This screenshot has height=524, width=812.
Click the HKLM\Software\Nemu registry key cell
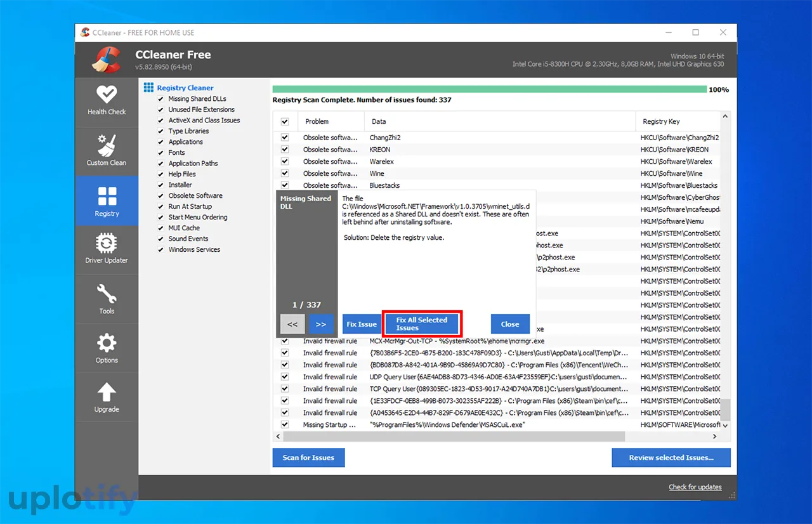pos(672,221)
